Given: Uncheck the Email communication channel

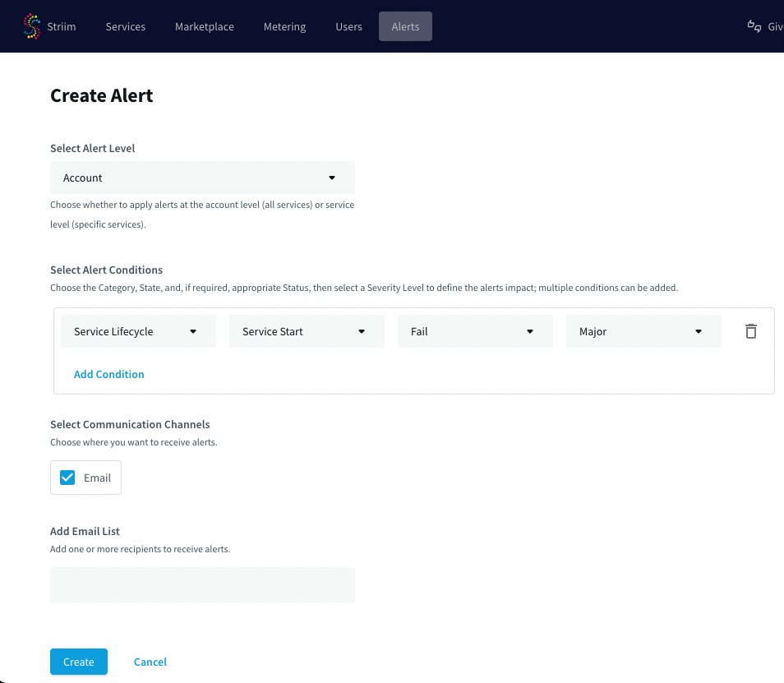Looking at the screenshot, I should (x=67, y=477).
